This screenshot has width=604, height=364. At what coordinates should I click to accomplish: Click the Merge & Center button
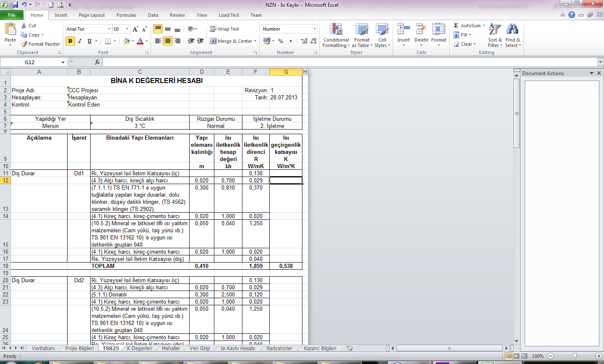[x=233, y=41]
